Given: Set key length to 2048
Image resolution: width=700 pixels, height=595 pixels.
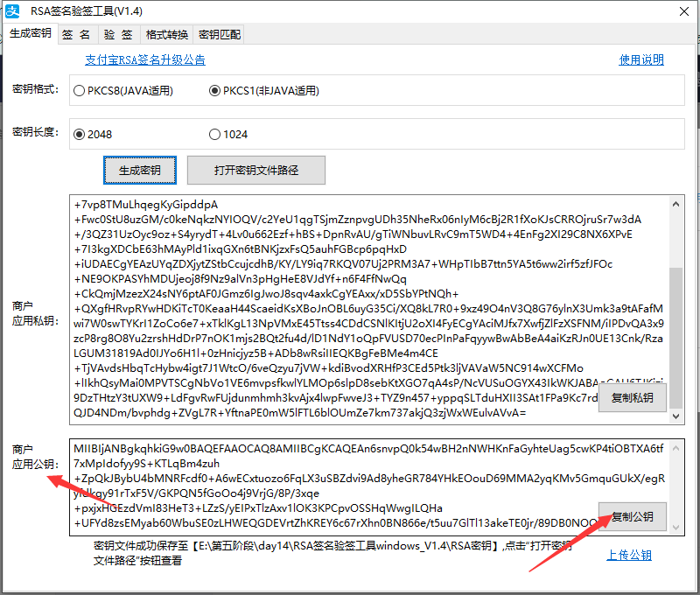Looking at the screenshot, I should pyautogui.click(x=80, y=134).
